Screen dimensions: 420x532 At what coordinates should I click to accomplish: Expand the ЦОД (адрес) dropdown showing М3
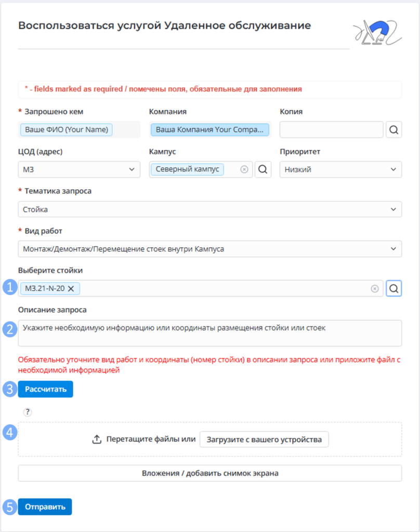[x=79, y=169]
